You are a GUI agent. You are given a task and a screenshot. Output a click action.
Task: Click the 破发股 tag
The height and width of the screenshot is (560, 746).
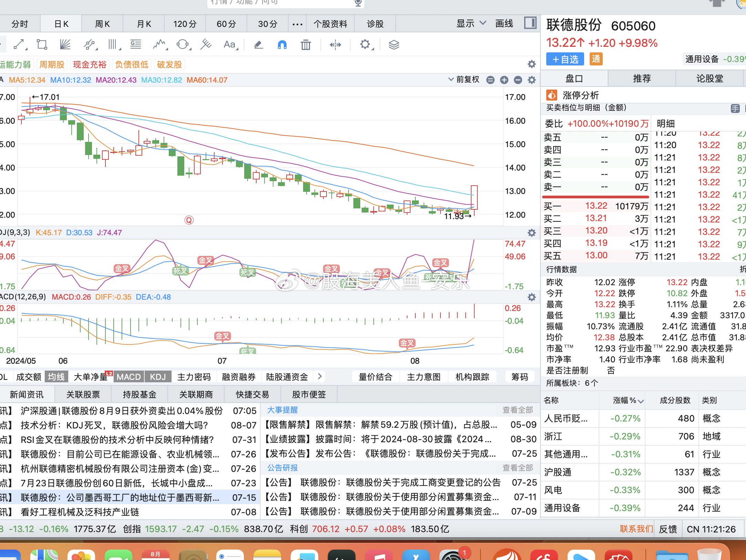point(169,64)
